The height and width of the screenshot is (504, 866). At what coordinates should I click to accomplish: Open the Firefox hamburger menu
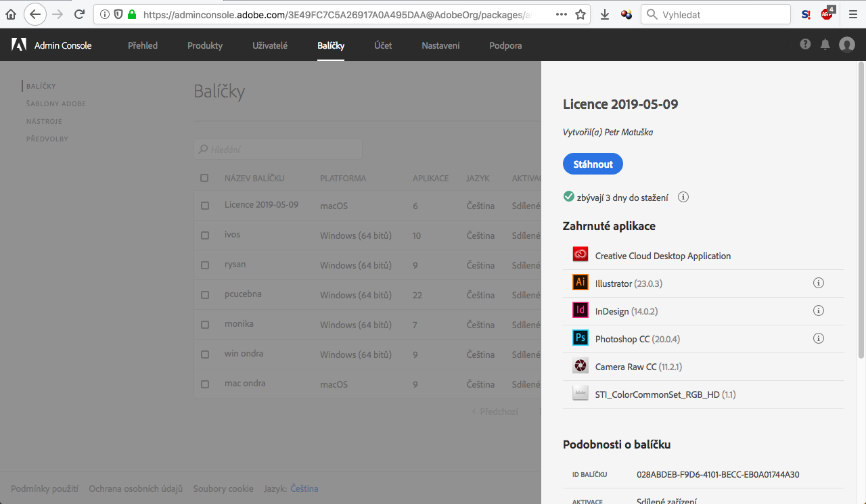click(x=852, y=14)
